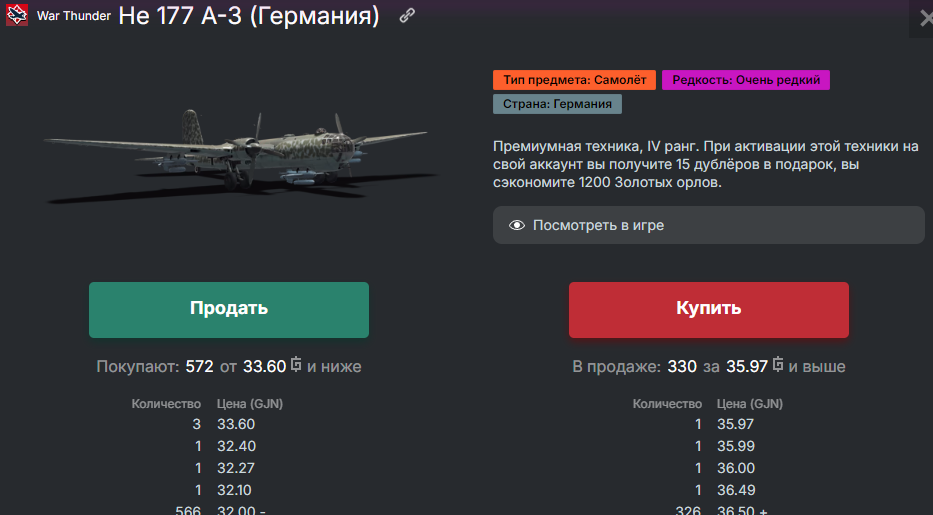The height and width of the screenshot is (515, 933).
Task: Click the green 'Продать' button
Action: (x=229, y=310)
